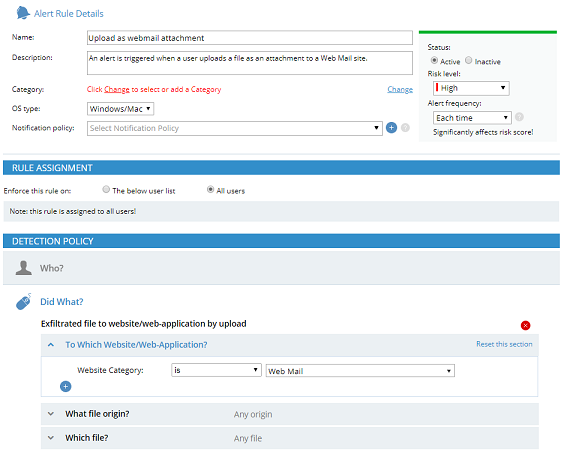The height and width of the screenshot is (451, 564).
Task: Open help icon beside Alert frequency dropdown
Action: coord(519,117)
